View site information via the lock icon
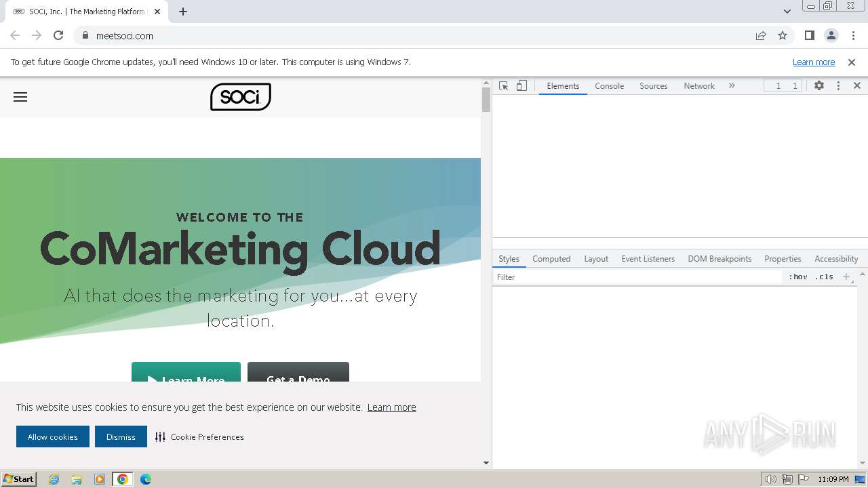 (85, 35)
